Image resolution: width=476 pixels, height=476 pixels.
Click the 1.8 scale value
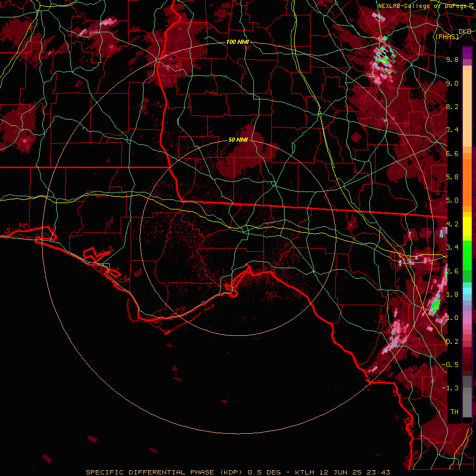(452, 295)
